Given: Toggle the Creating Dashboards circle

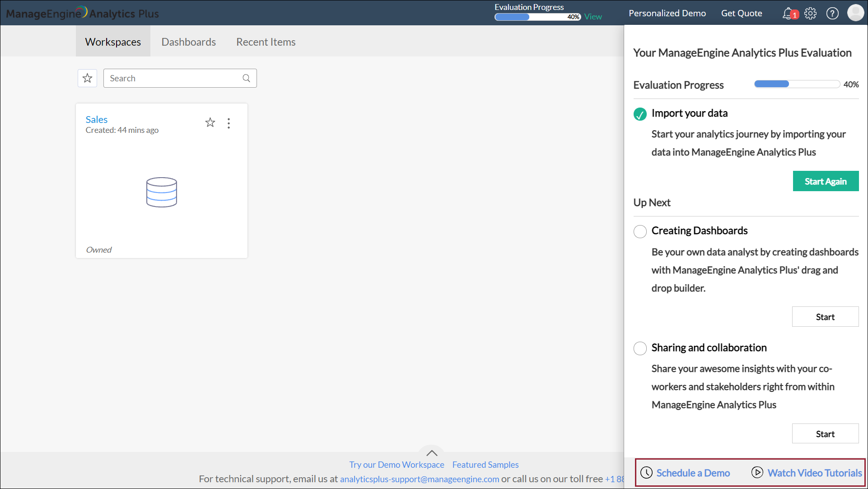Looking at the screenshot, I should pyautogui.click(x=640, y=231).
